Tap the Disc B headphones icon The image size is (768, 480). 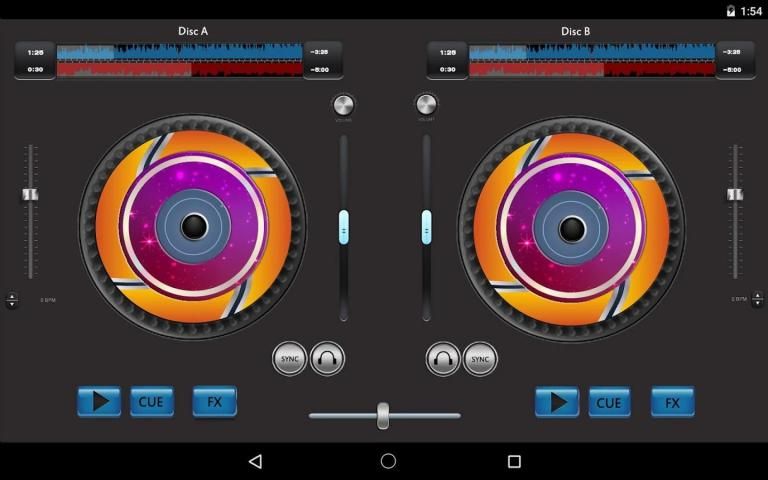tap(443, 358)
